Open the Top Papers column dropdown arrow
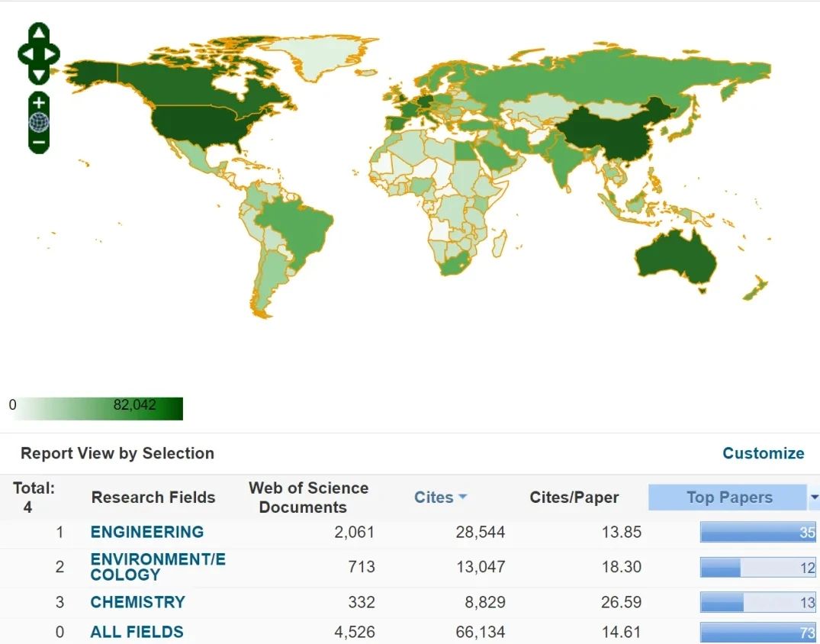 click(x=813, y=497)
